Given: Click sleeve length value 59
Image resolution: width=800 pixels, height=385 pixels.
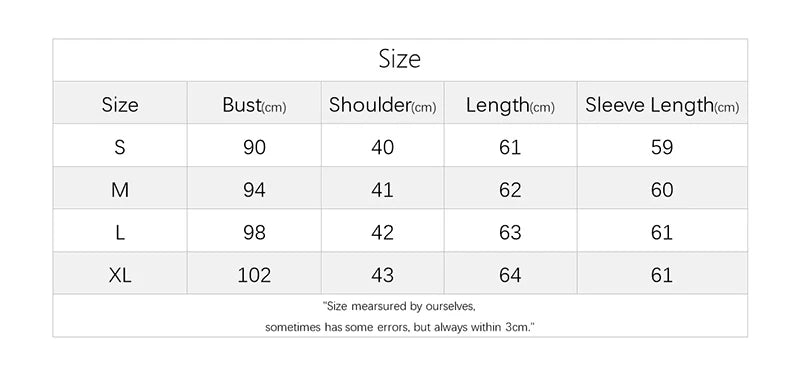Looking at the screenshot, I should coord(662,147).
